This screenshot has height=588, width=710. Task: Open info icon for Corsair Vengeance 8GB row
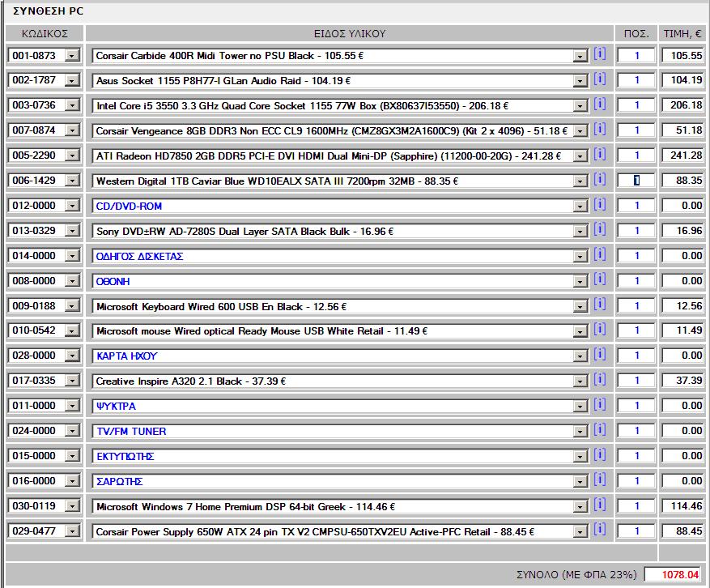click(x=600, y=130)
